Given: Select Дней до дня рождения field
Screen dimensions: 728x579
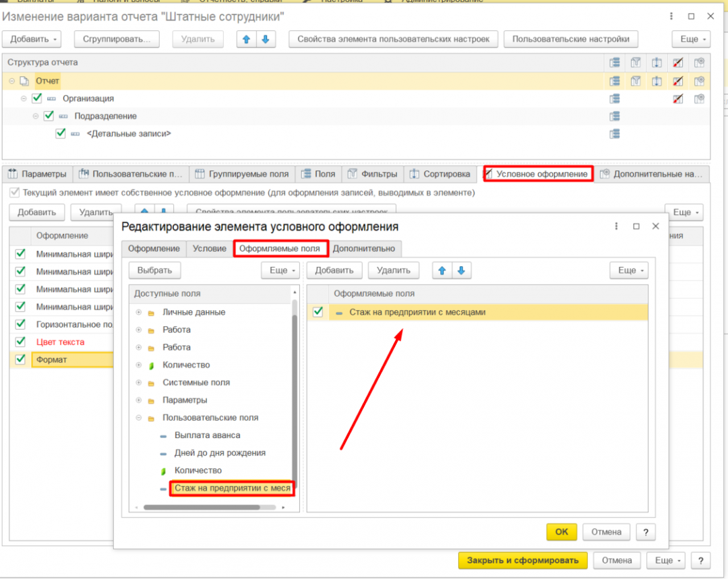Looking at the screenshot, I should pyautogui.click(x=220, y=453).
